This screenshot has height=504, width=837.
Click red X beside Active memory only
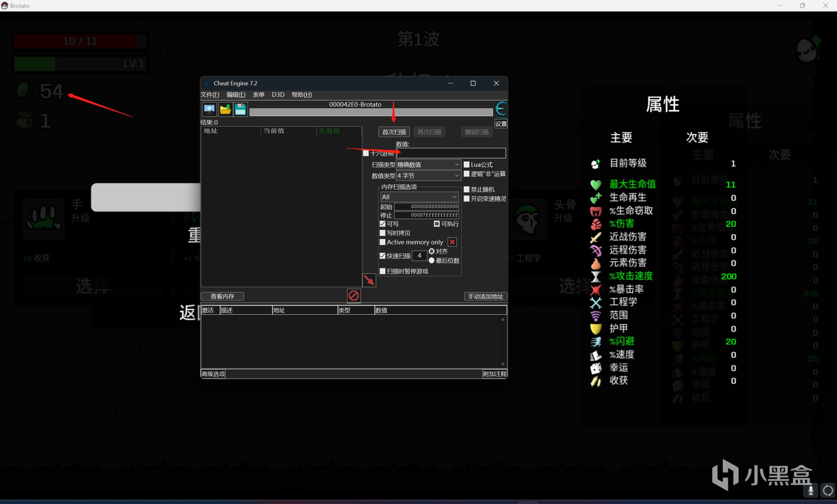point(452,242)
